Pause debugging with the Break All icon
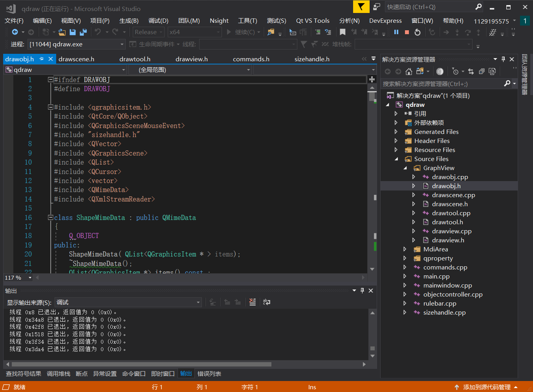Image resolution: width=533 pixels, height=392 pixels. [x=396, y=32]
